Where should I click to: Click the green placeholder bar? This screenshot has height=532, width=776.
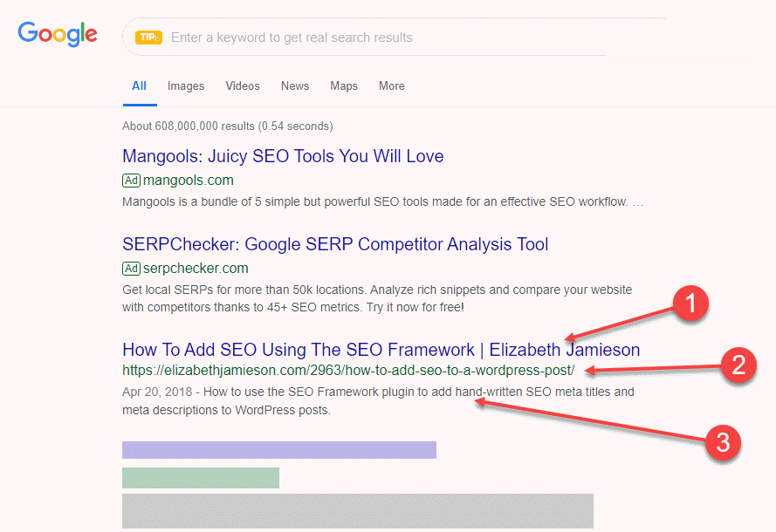coord(201,478)
